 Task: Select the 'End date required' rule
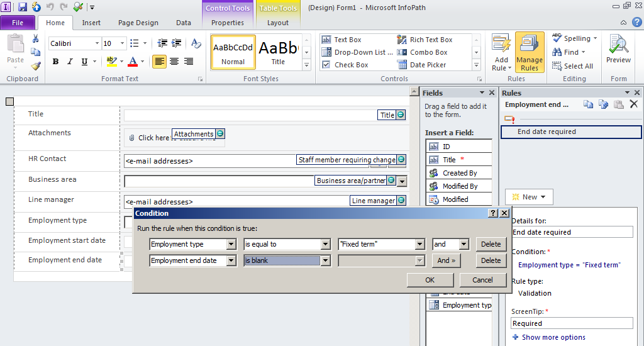[571, 132]
